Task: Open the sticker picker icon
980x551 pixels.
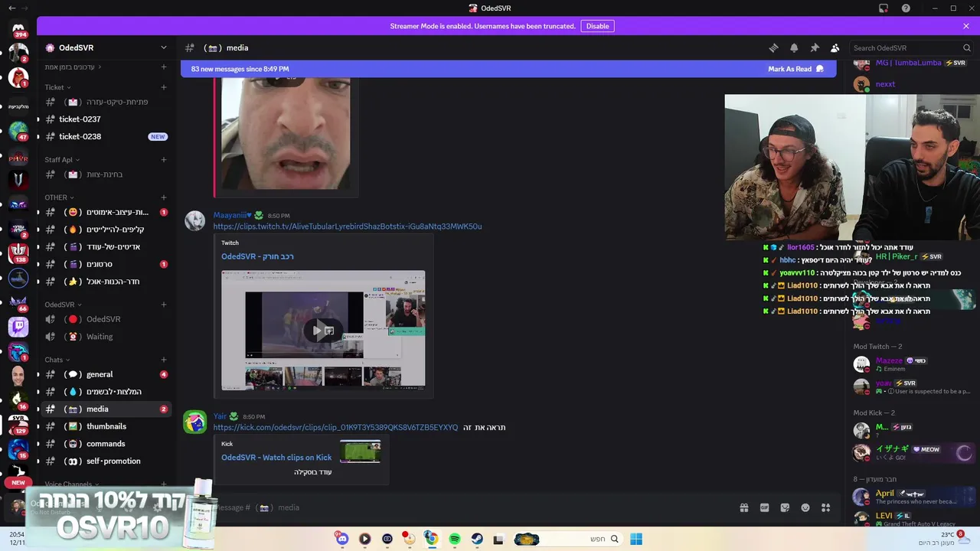Action: coord(785,507)
